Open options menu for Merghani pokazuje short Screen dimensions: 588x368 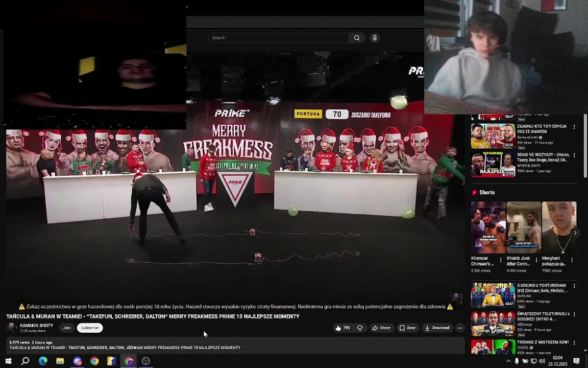pos(572,260)
